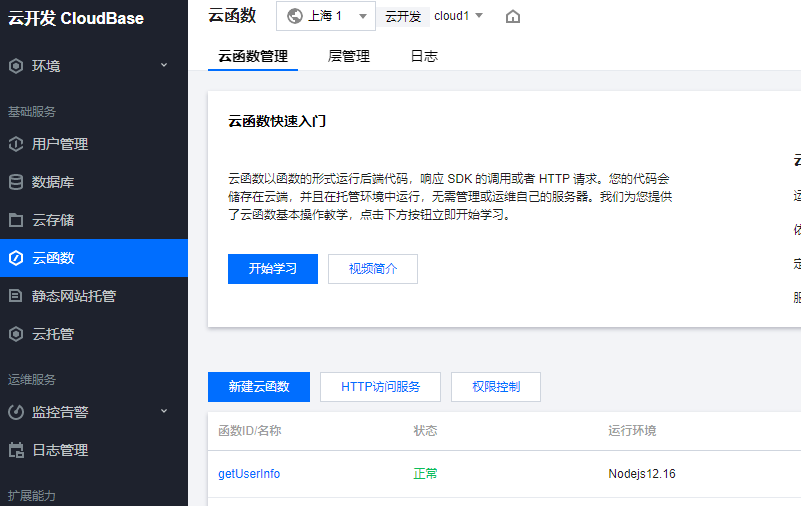Click the 状态 column header
Screen dimensions: 801x506
[425, 430]
